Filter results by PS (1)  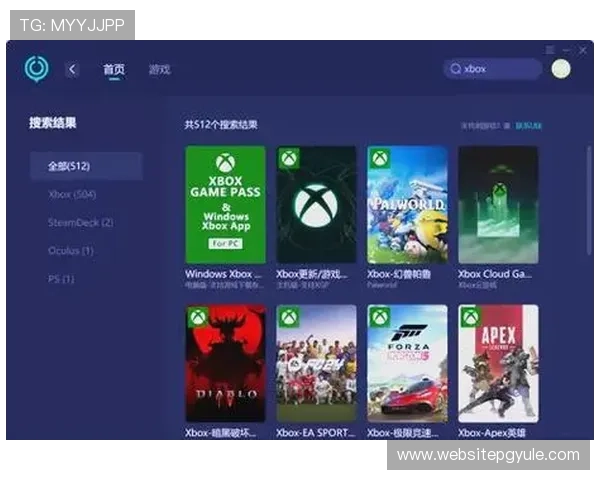tap(61, 279)
